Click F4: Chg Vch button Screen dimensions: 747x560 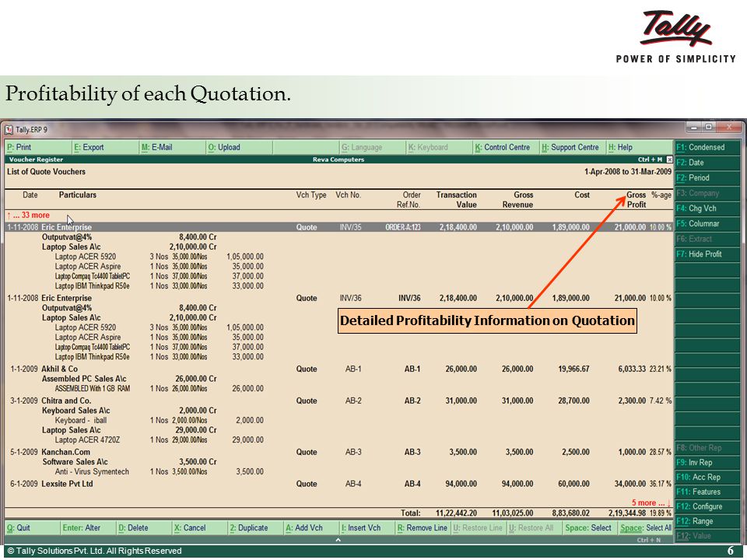[x=707, y=208]
